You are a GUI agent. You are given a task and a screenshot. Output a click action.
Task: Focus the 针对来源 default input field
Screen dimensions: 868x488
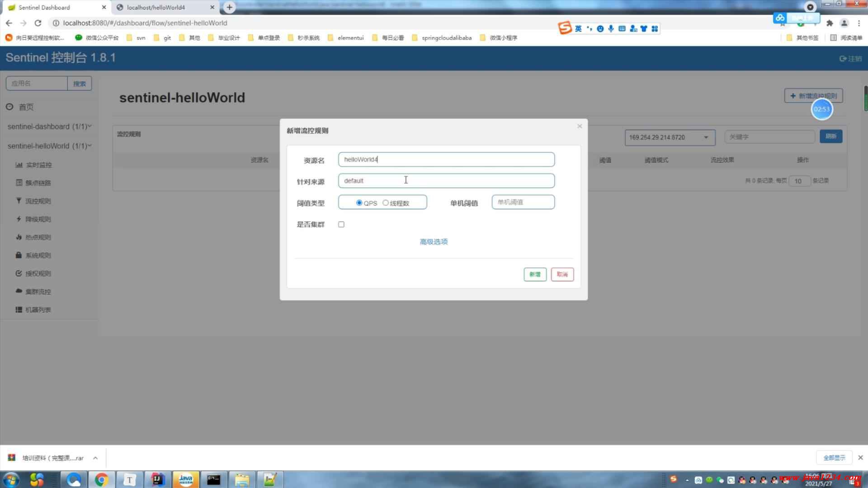pyautogui.click(x=446, y=181)
